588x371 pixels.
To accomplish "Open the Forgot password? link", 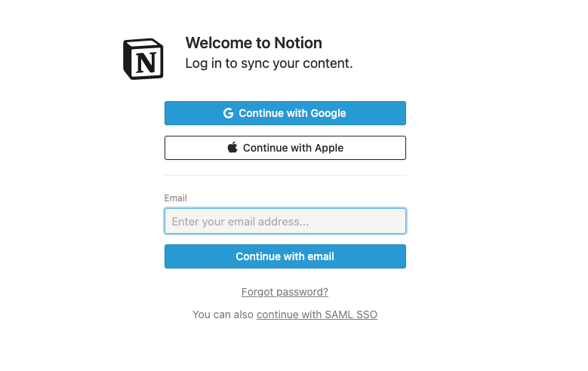I will [x=285, y=292].
